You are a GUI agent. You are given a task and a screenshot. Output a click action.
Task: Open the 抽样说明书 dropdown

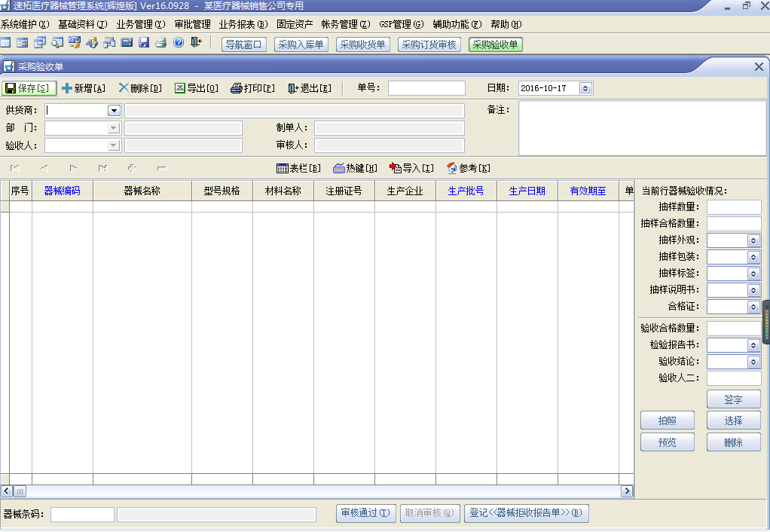753,290
